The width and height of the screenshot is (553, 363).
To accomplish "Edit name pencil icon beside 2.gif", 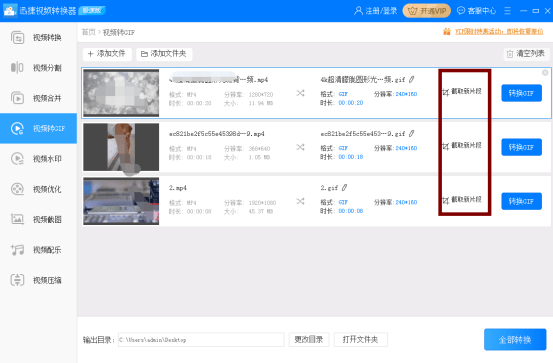I will 345,188.
